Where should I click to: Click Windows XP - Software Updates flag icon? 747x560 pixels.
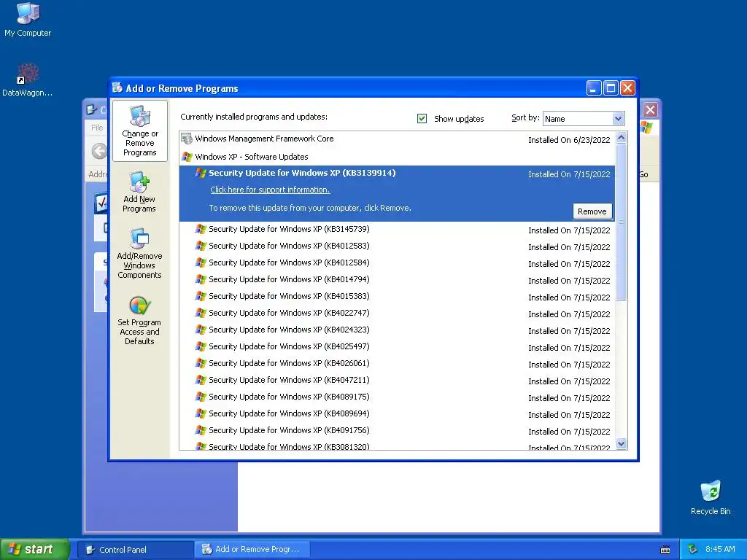[x=187, y=157]
